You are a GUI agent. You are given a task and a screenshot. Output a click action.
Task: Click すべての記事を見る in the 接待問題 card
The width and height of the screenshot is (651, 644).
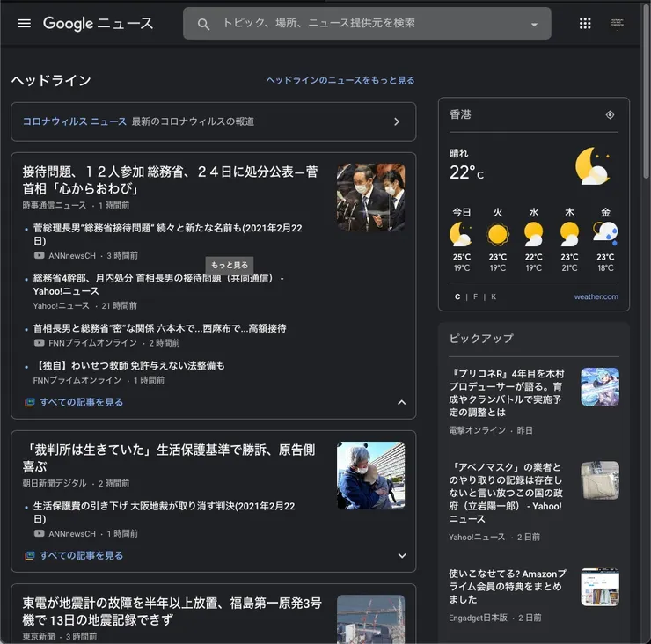(81, 402)
